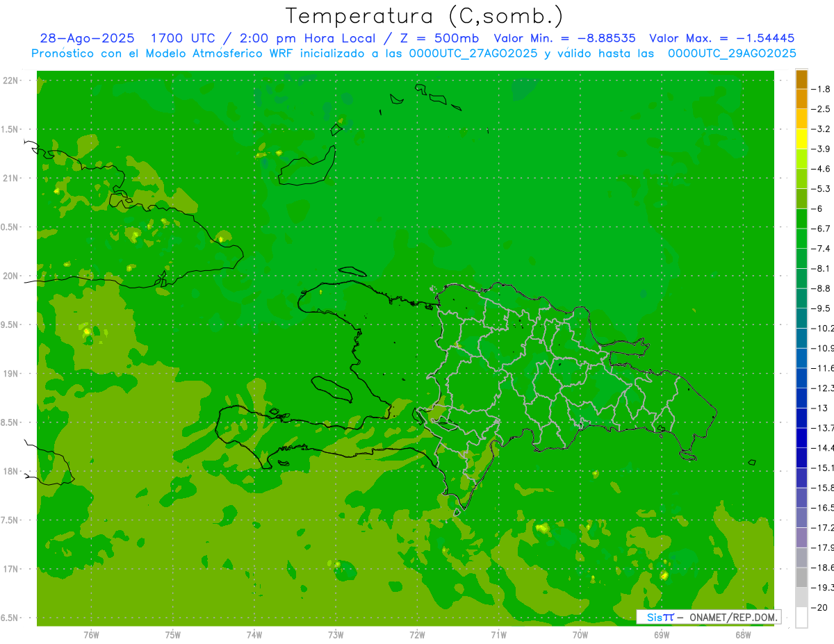
Task: Click the "-20" color bar value
Action: pos(819,607)
